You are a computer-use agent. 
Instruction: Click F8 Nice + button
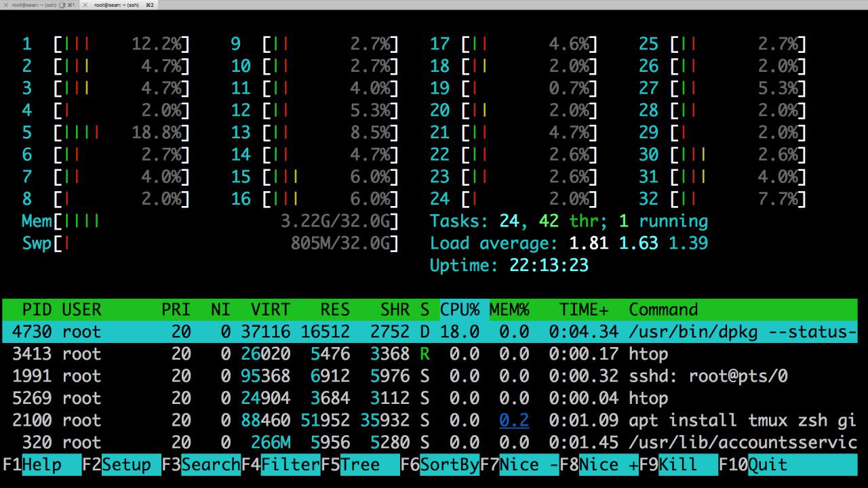[x=599, y=465]
